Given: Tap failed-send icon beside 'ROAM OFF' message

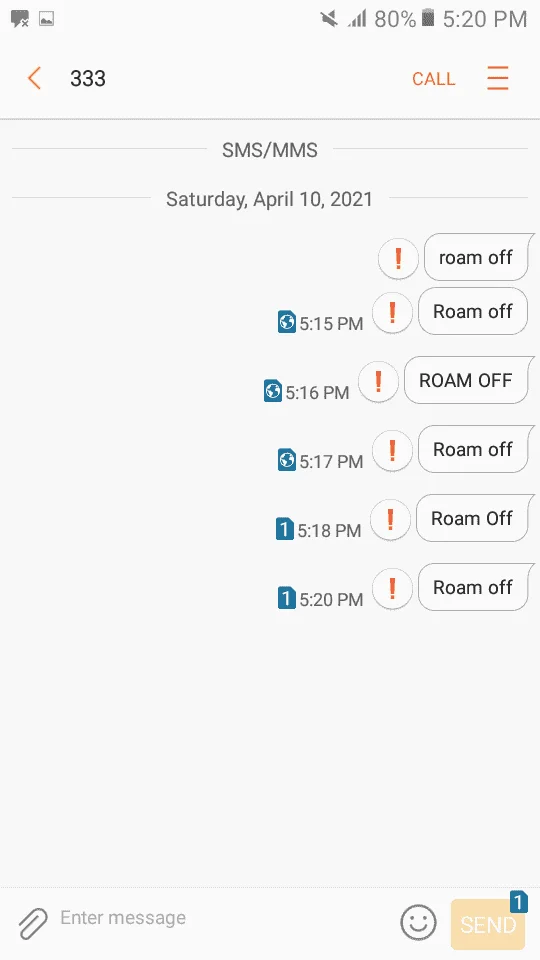Looking at the screenshot, I should [x=378, y=381].
